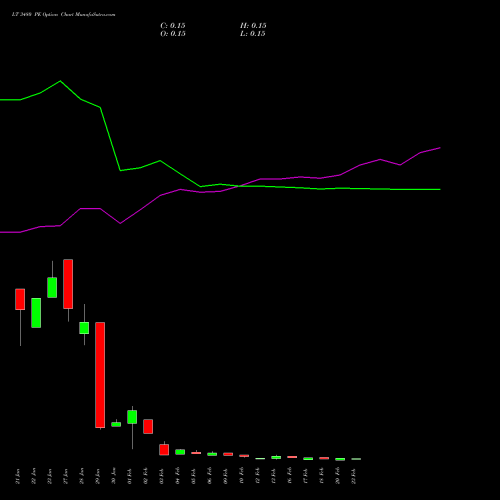
Task: Click where green and purple lines cross
Action: [x=239, y=186]
